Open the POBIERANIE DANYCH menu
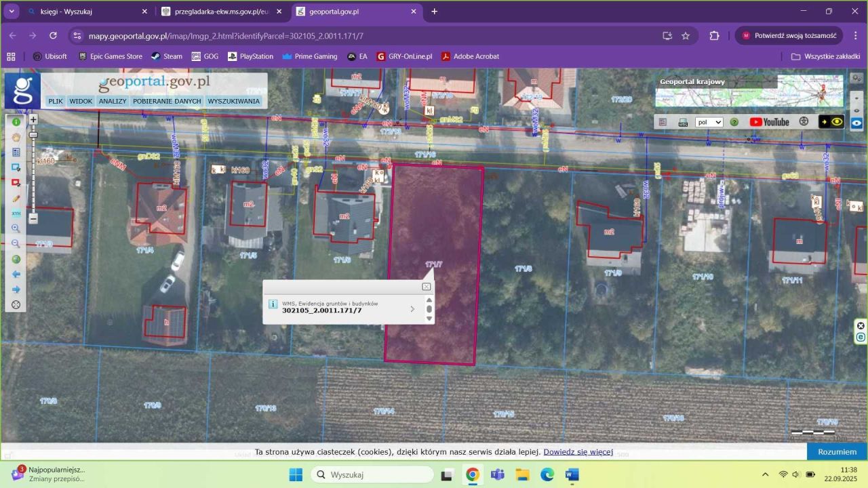This screenshot has height=488, width=868. point(167,101)
